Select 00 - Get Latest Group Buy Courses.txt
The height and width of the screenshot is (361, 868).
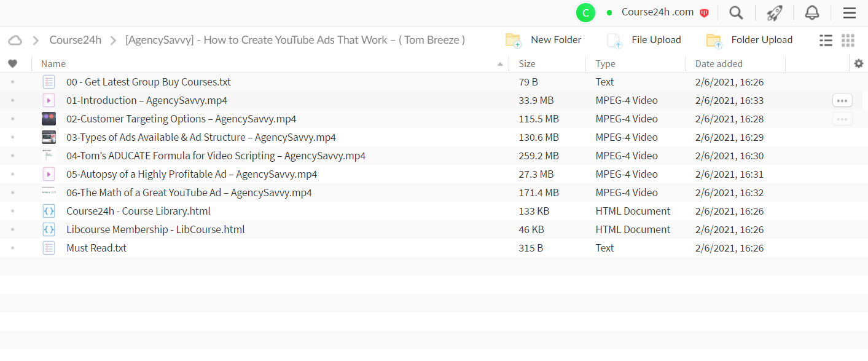tap(149, 82)
